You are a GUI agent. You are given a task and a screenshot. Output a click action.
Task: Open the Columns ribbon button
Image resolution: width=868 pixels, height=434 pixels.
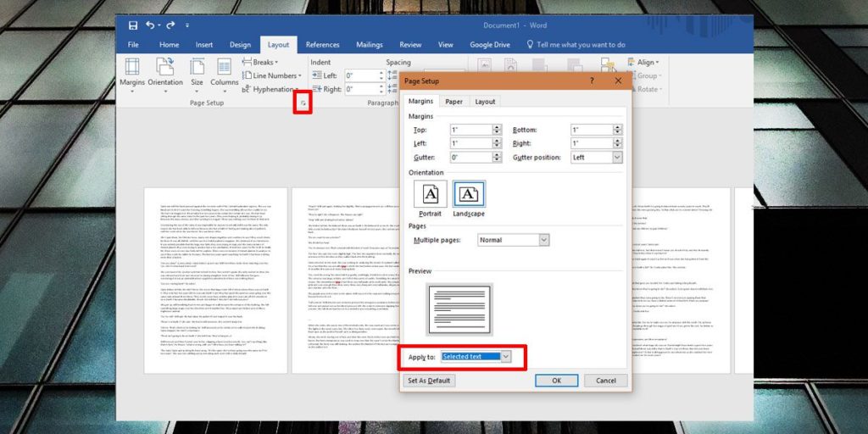(225, 72)
